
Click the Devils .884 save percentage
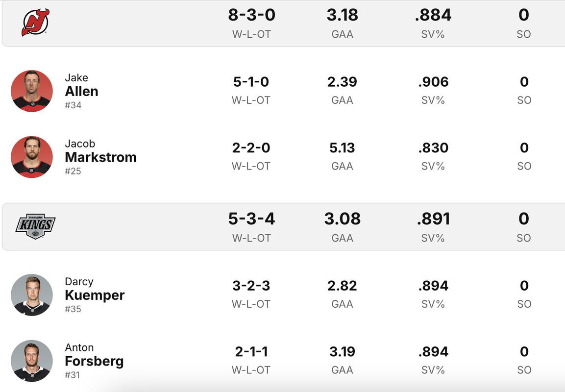[x=433, y=15]
